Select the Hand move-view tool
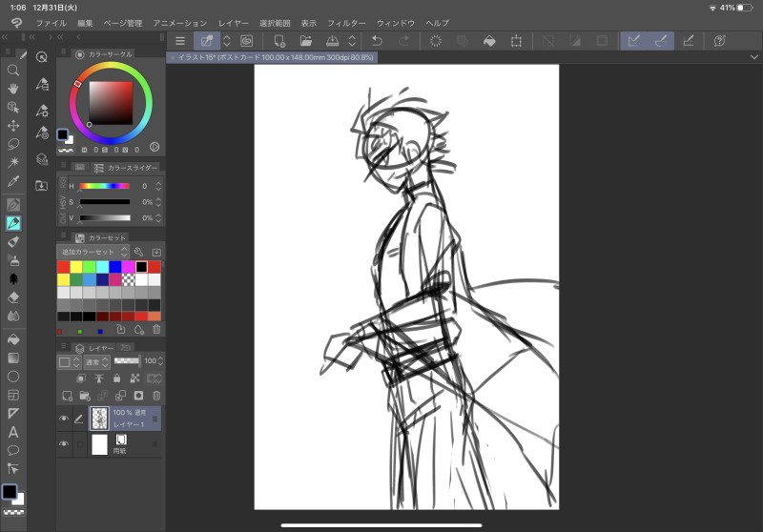Image resolution: width=763 pixels, height=532 pixels. (x=13, y=89)
